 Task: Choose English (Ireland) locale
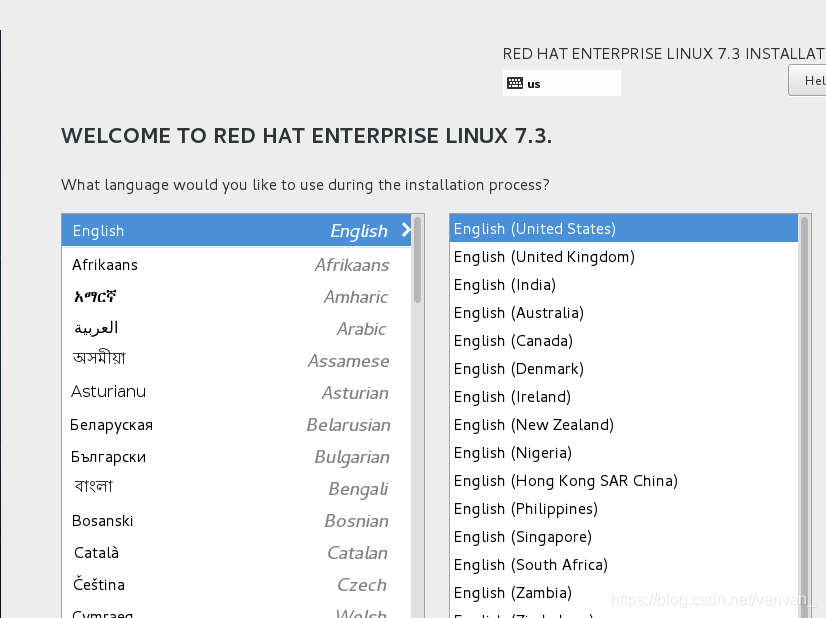tap(624, 396)
